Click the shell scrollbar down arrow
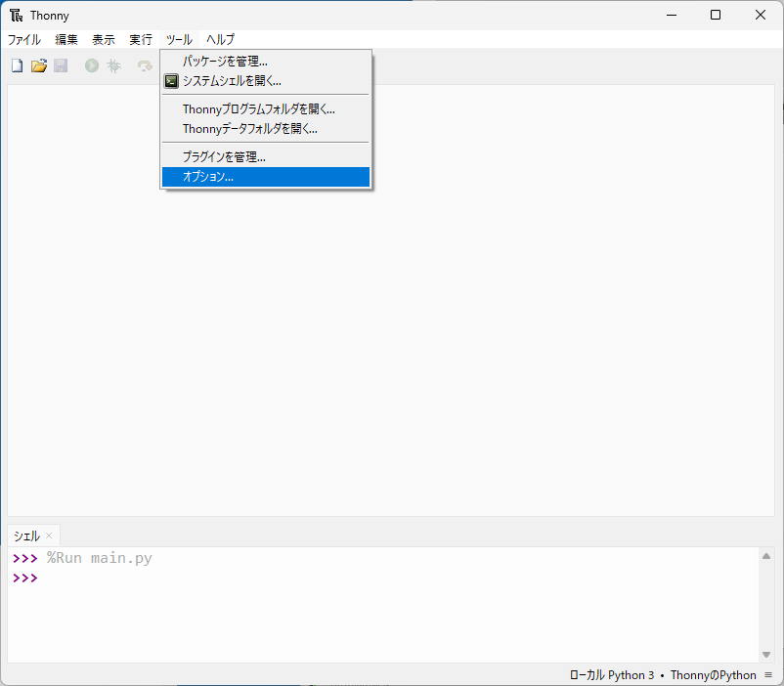Screen dimensions: 784x686 point(766,655)
